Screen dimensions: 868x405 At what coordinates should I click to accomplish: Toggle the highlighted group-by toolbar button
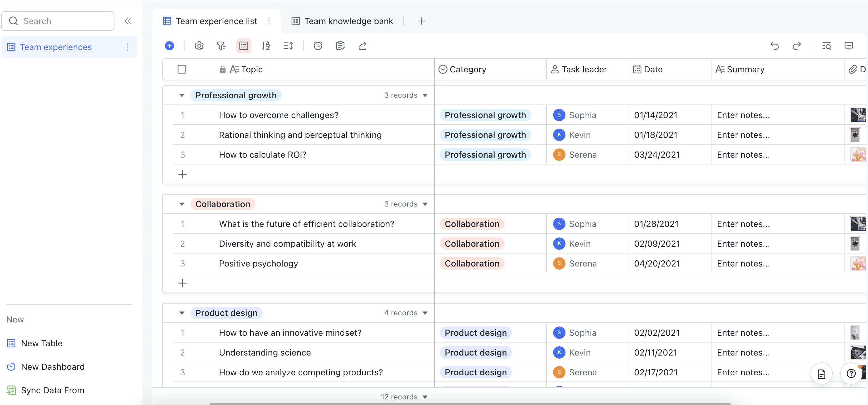[244, 46]
